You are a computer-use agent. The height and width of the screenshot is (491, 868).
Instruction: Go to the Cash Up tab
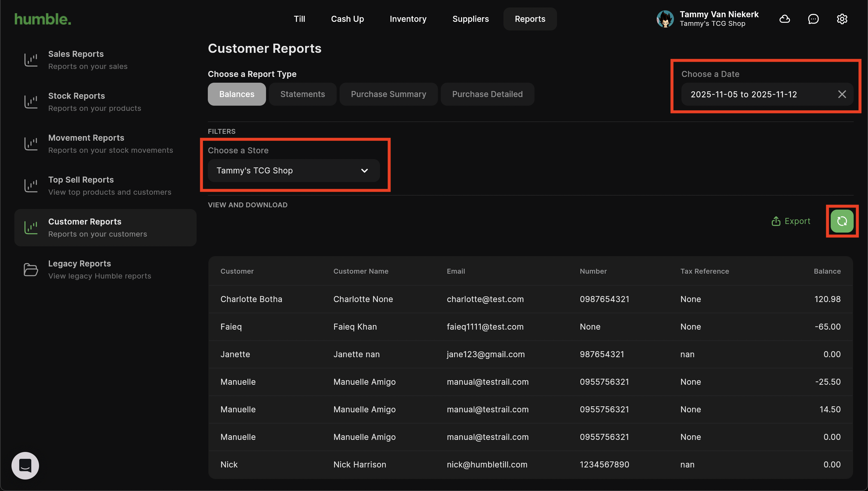(347, 19)
